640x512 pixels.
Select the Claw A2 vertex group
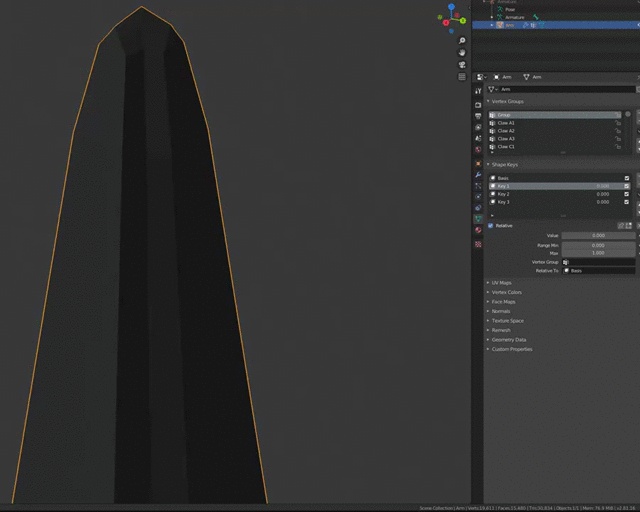(555, 131)
